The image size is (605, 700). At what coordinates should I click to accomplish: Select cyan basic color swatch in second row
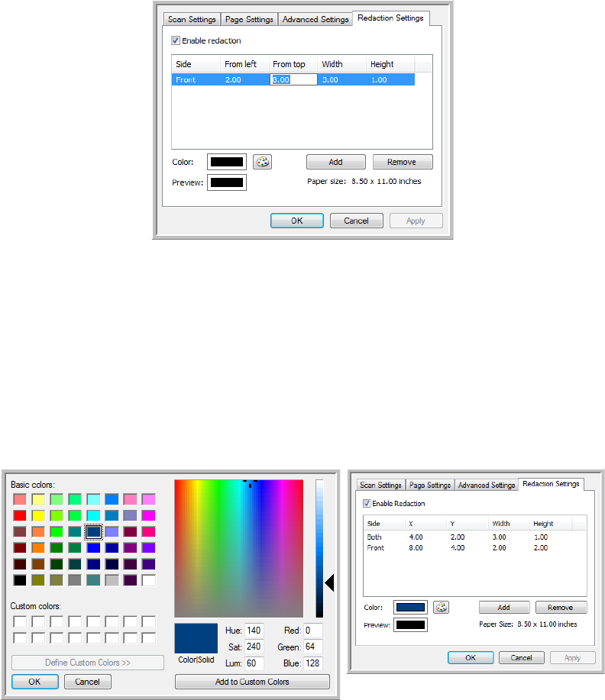[93, 515]
